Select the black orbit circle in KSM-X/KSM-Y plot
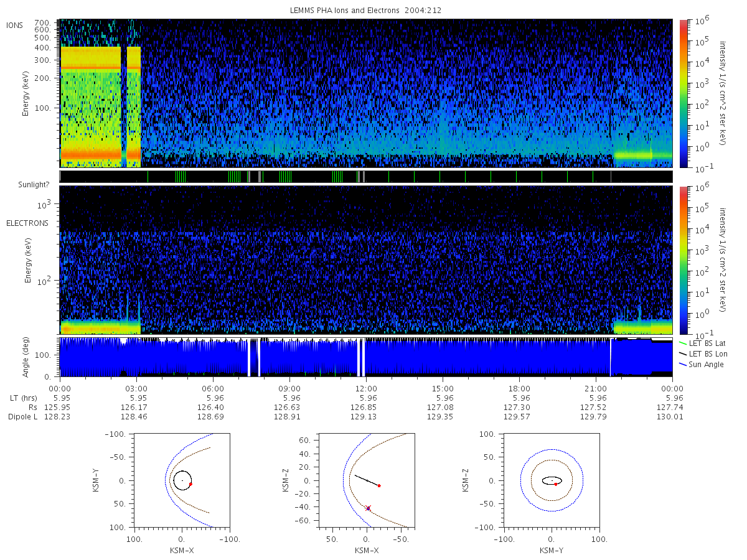Screen dimensions: 747x560 pos(182,480)
